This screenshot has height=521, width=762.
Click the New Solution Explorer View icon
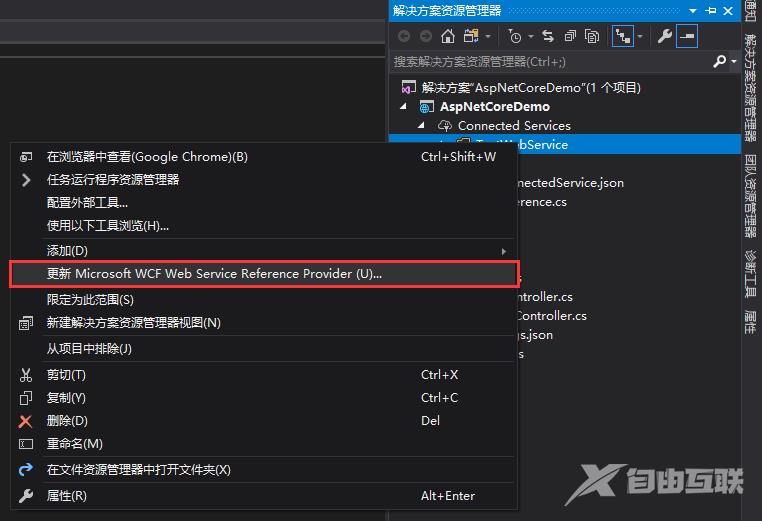click(x=26, y=323)
